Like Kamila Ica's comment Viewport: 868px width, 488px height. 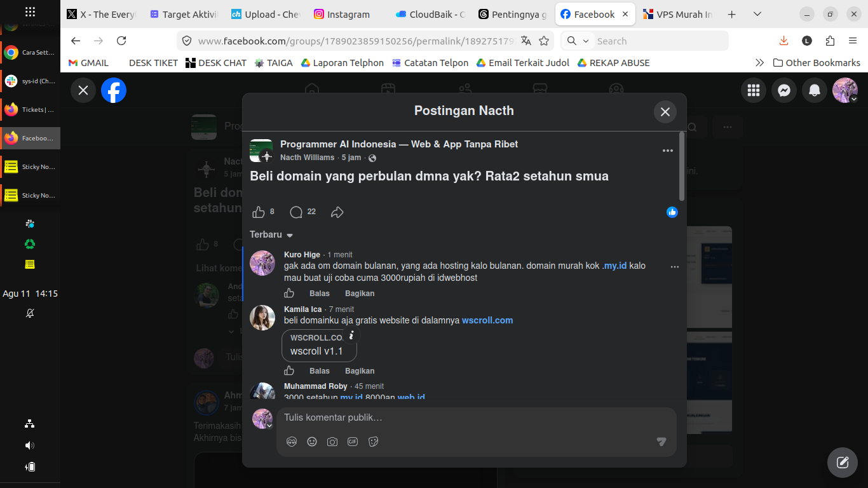tap(289, 371)
